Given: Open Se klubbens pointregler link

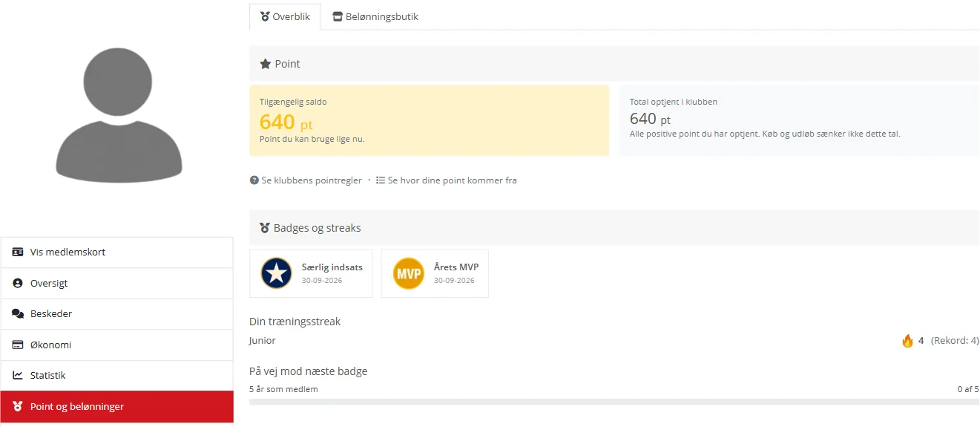Looking at the screenshot, I should (x=312, y=180).
